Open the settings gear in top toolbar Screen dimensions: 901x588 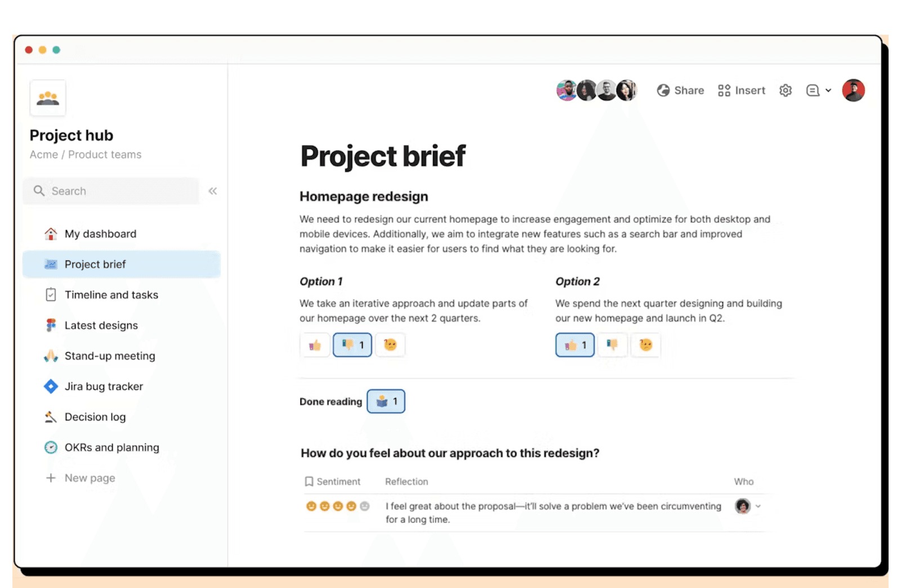[786, 91]
